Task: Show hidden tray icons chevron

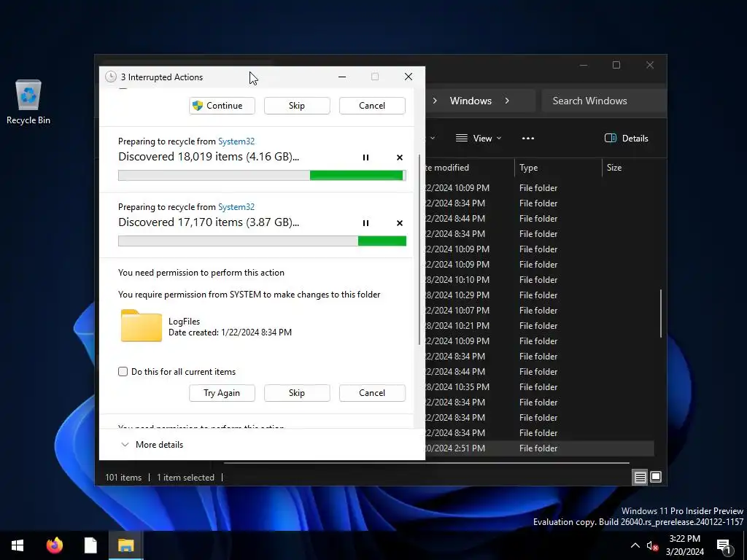Action: click(635, 545)
